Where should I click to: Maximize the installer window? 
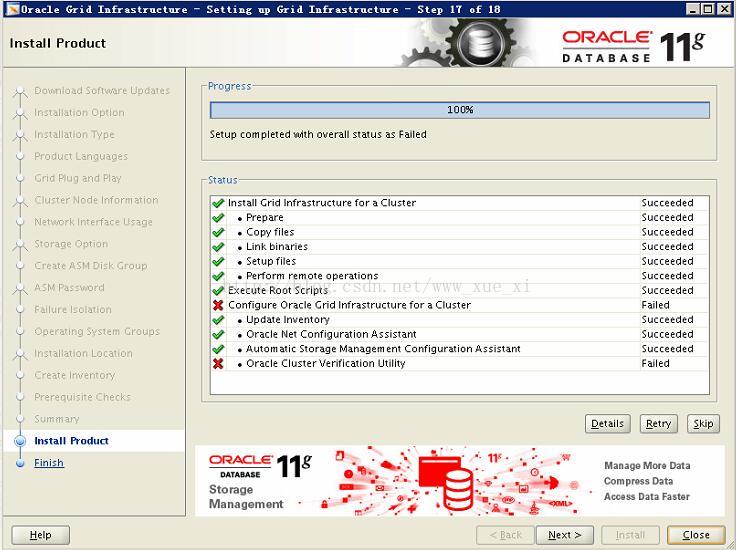708,9
